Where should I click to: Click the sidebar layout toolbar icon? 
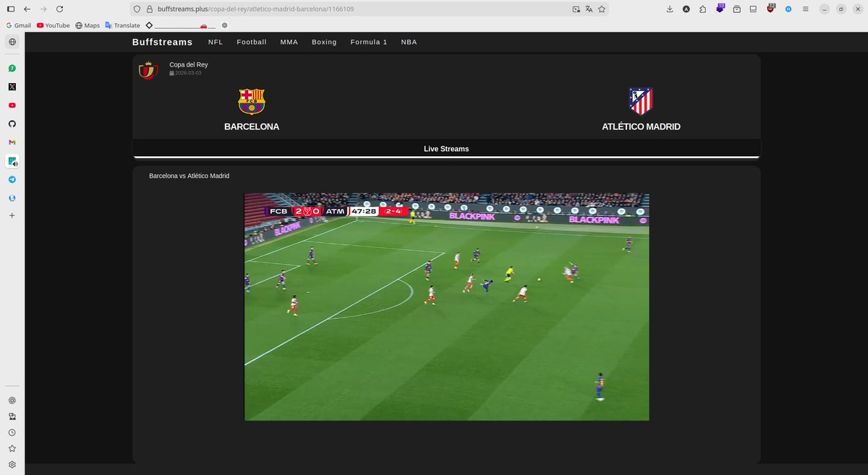tap(753, 9)
